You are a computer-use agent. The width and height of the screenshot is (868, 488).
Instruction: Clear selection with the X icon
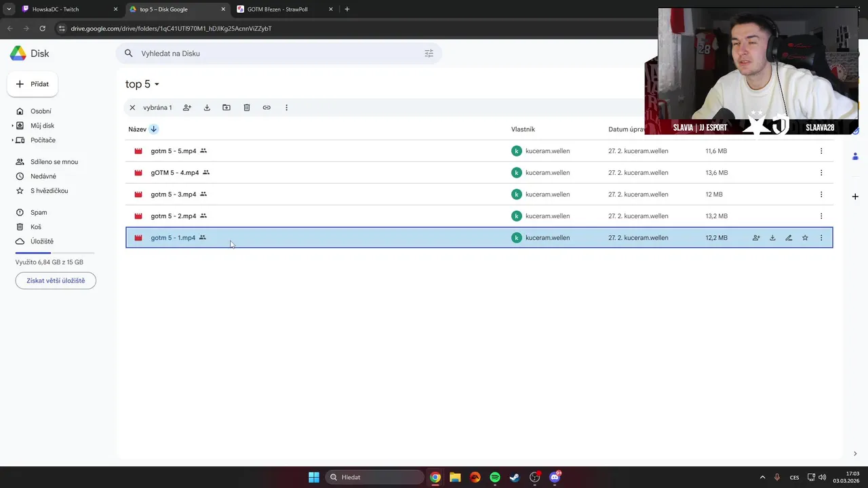(x=132, y=108)
